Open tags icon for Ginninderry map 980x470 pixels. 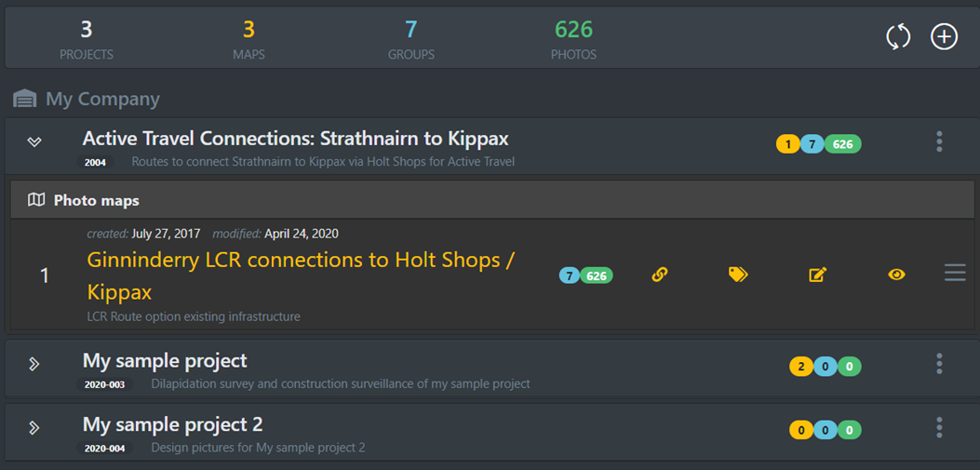coord(738,275)
